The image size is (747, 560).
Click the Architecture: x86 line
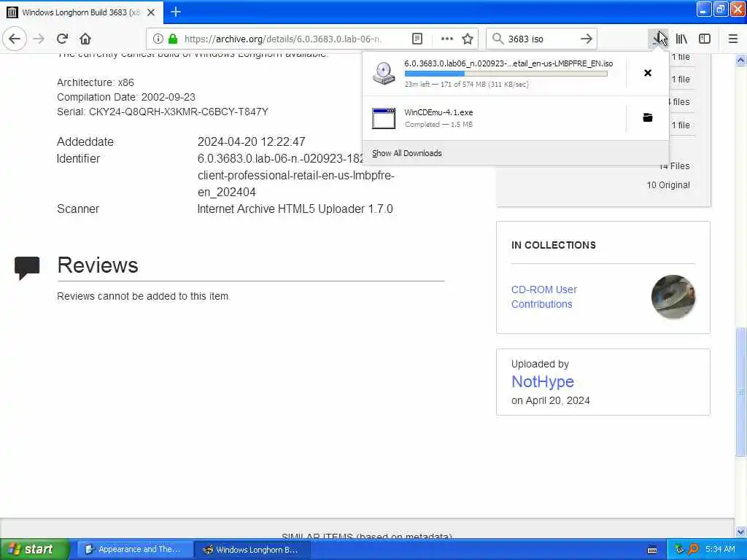point(96,82)
